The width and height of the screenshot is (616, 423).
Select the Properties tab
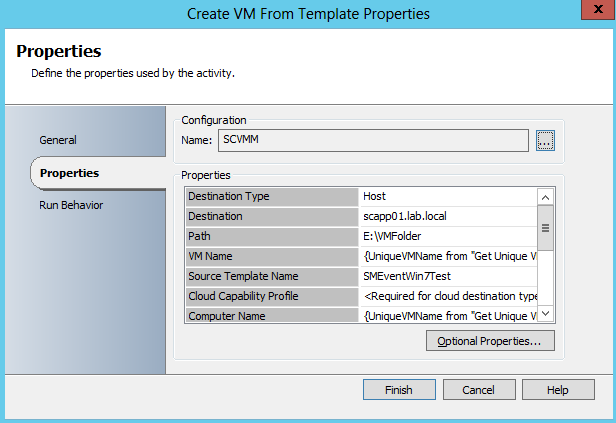(69, 173)
